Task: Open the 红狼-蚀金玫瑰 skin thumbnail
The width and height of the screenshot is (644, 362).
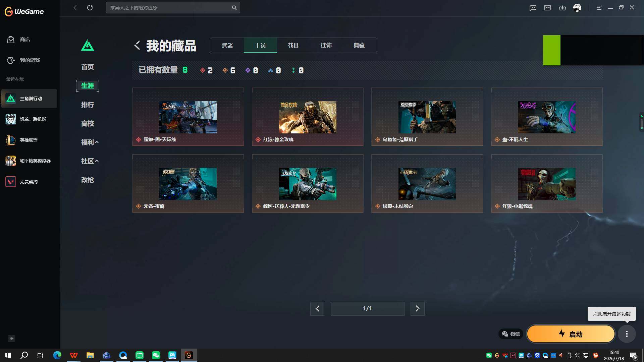Action: pos(308,117)
